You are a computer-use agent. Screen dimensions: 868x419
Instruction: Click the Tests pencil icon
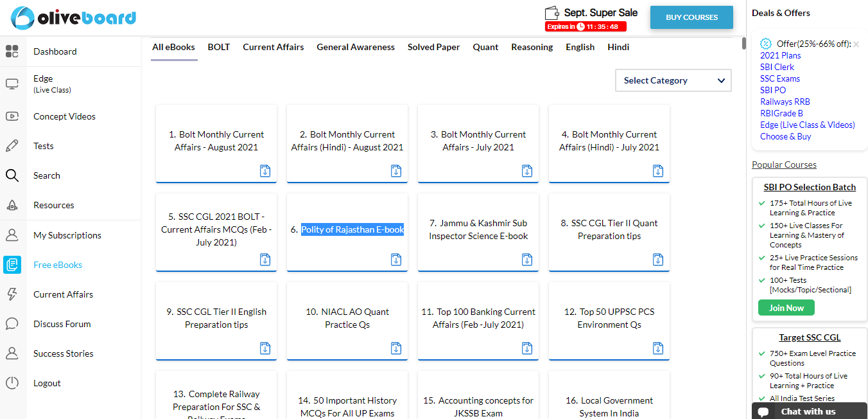12,146
